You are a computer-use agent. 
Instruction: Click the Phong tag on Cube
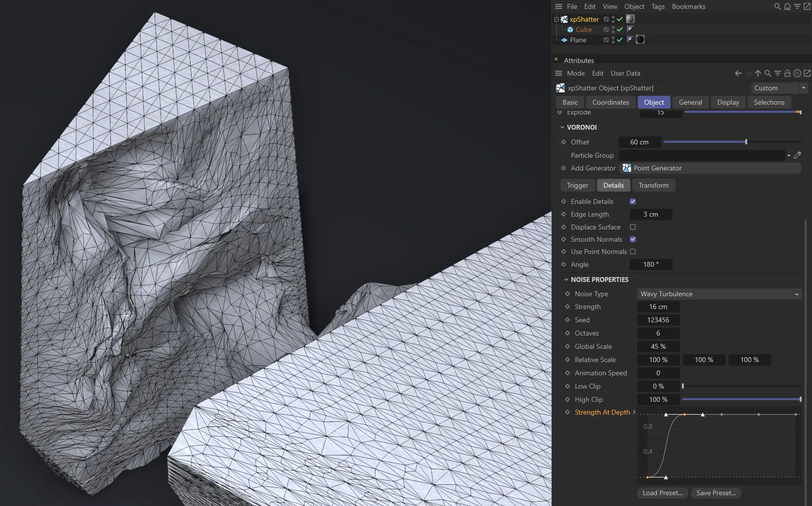pos(630,29)
